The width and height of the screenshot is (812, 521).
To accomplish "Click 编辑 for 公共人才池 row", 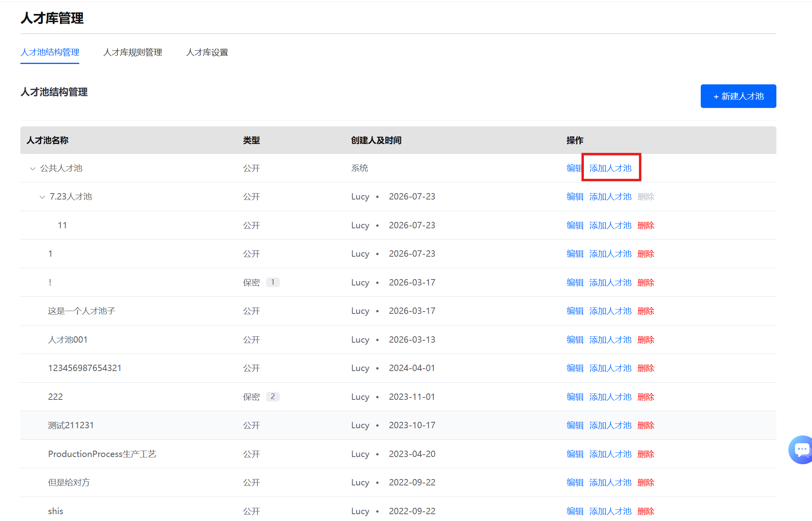I will pyautogui.click(x=575, y=168).
